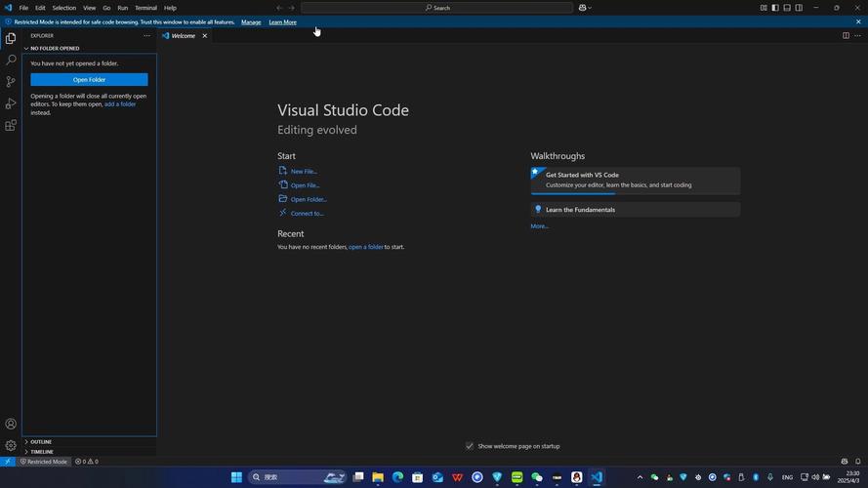Click the Windows taskbar search box
This screenshot has height=488, width=868.
[297, 477]
